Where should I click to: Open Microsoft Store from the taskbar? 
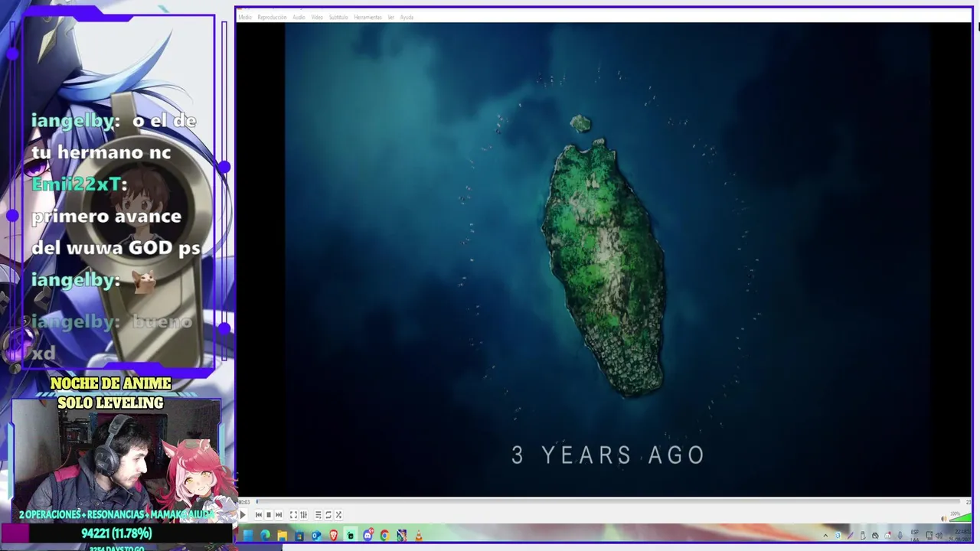click(x=299, y=535)
